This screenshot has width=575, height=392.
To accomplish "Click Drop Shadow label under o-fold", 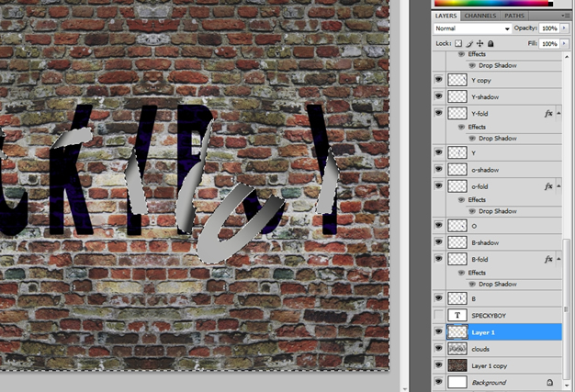I will [498, 211].
